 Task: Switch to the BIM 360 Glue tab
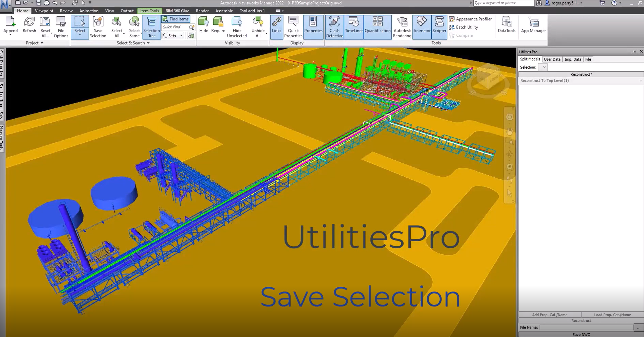pyautogui.click(x=178, y=11)
